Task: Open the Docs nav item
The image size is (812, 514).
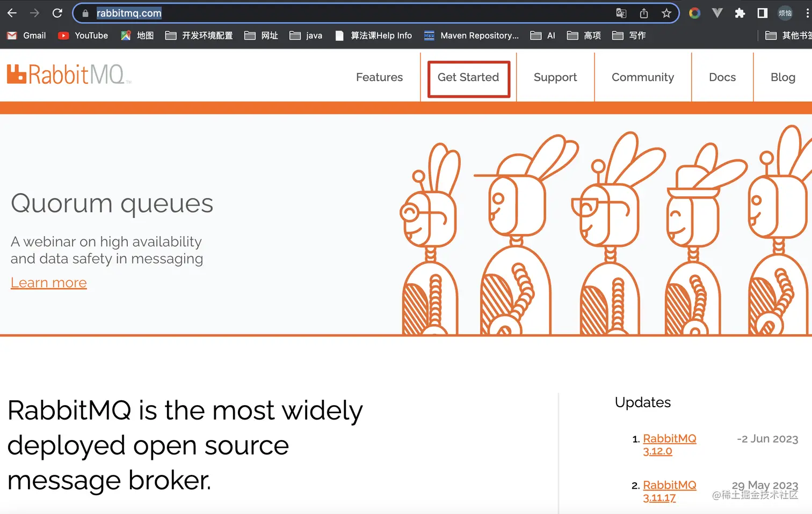Action: (722, 77)
